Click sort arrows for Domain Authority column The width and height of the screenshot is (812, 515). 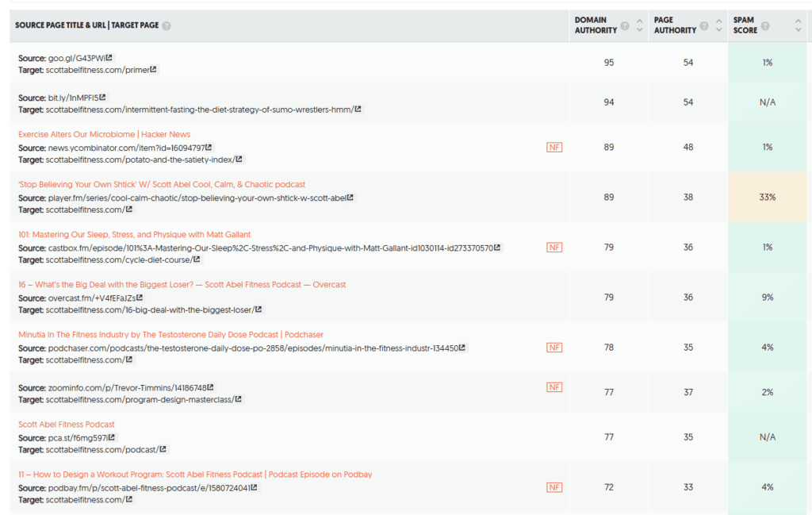click(x=638, y=26)
